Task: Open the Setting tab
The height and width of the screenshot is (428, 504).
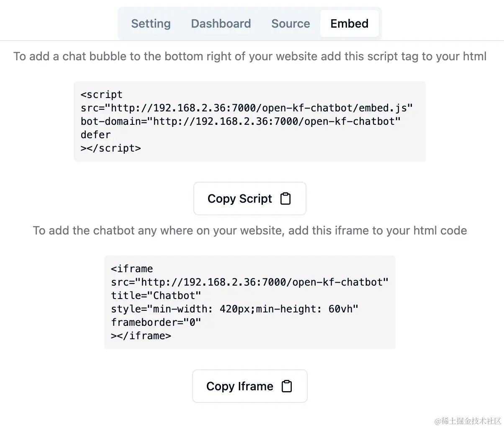Action: coord(151,23)
